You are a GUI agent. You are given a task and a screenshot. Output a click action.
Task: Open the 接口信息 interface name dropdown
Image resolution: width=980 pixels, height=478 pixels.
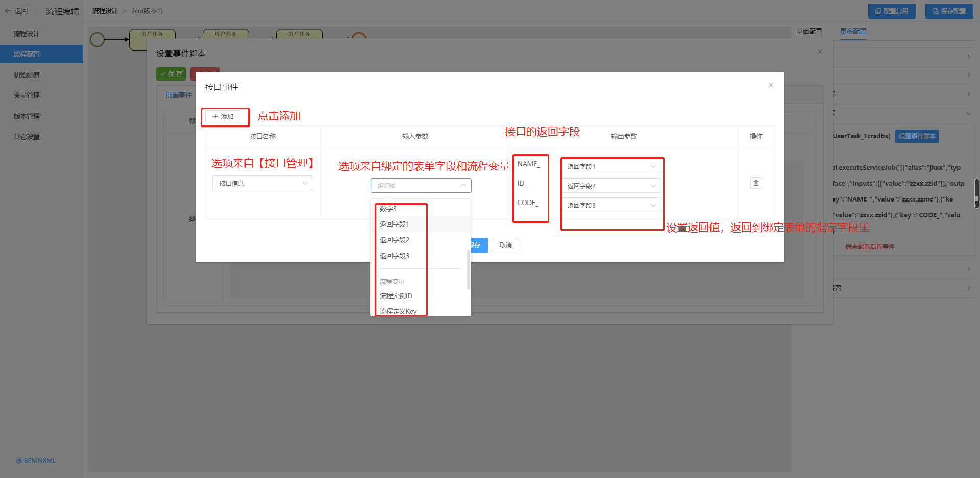pos(262,183)
